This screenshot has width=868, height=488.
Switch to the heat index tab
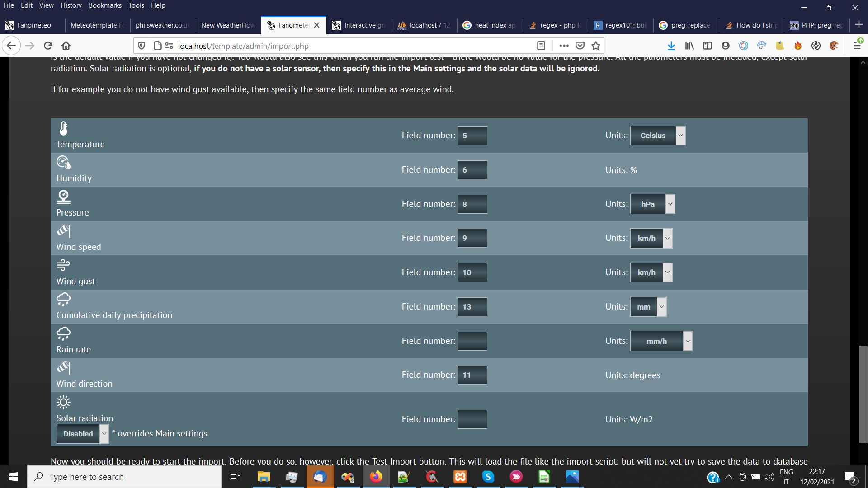click(x=490, y=25)
